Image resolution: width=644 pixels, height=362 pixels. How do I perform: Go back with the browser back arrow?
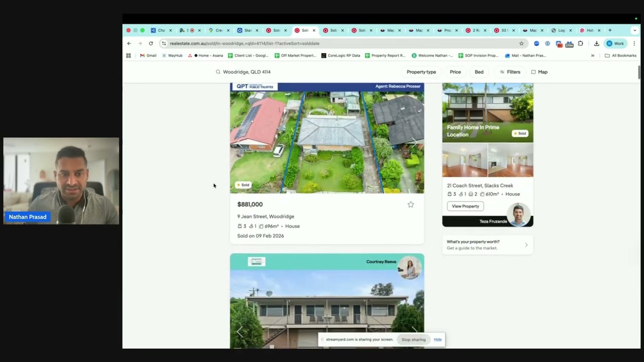[129, 43]
